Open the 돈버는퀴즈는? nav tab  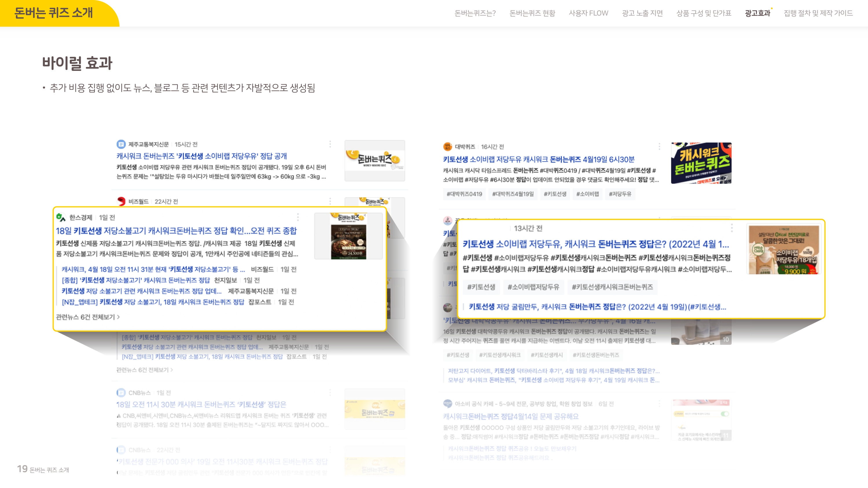(x=475, y=13)
